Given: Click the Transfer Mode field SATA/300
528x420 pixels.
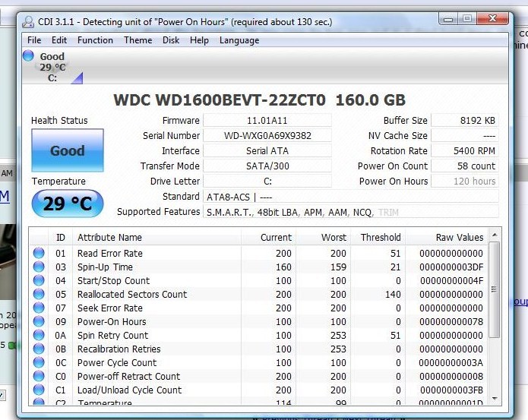Looking at the screenshot, I should pyautogui.click(x=267, y=166).
